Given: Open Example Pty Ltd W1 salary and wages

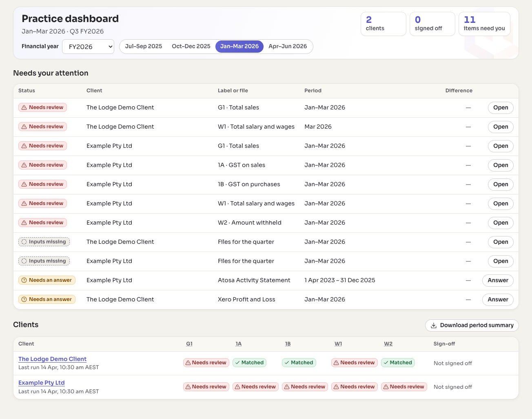Looking at the screenshot, I should (x=501, y=204).
